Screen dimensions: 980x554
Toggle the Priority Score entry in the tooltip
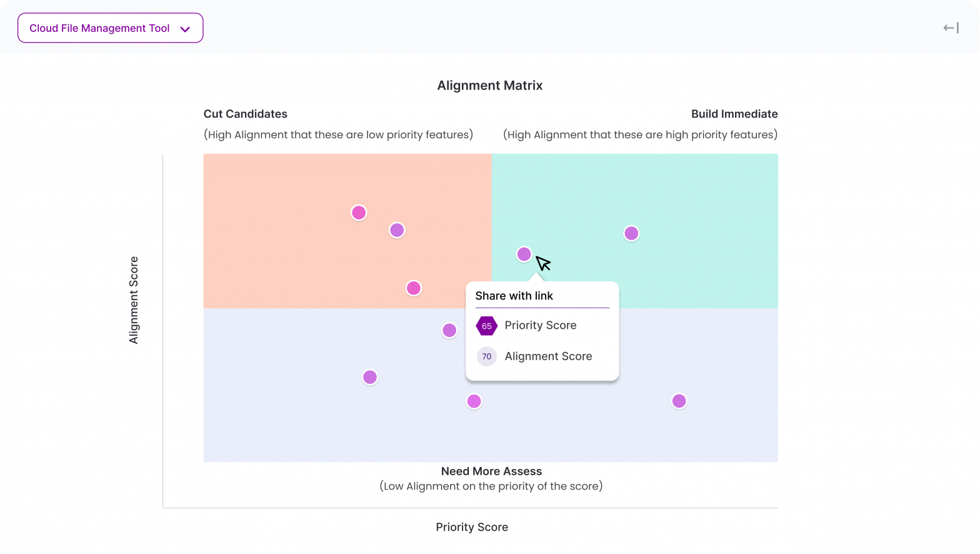tap(541, 325)
